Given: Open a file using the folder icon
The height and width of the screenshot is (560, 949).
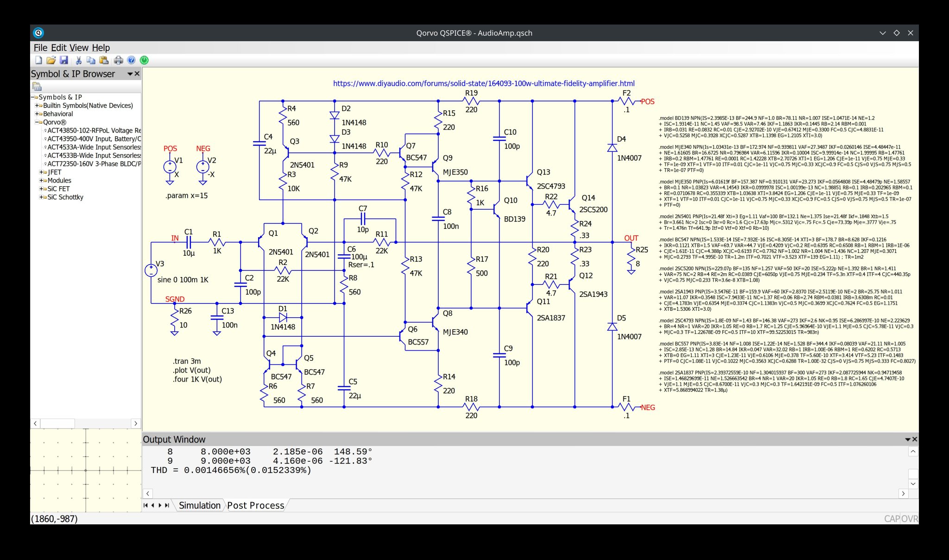Looking at the screenshot, I should coord(51,60).
